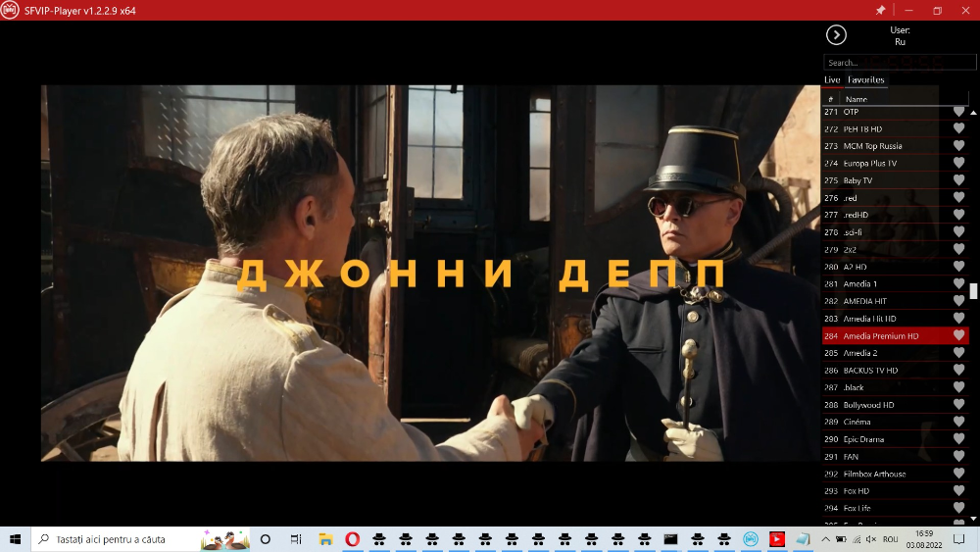
Task: Add MCM Top Russia to favorites
Action: (x=958, y=146)
